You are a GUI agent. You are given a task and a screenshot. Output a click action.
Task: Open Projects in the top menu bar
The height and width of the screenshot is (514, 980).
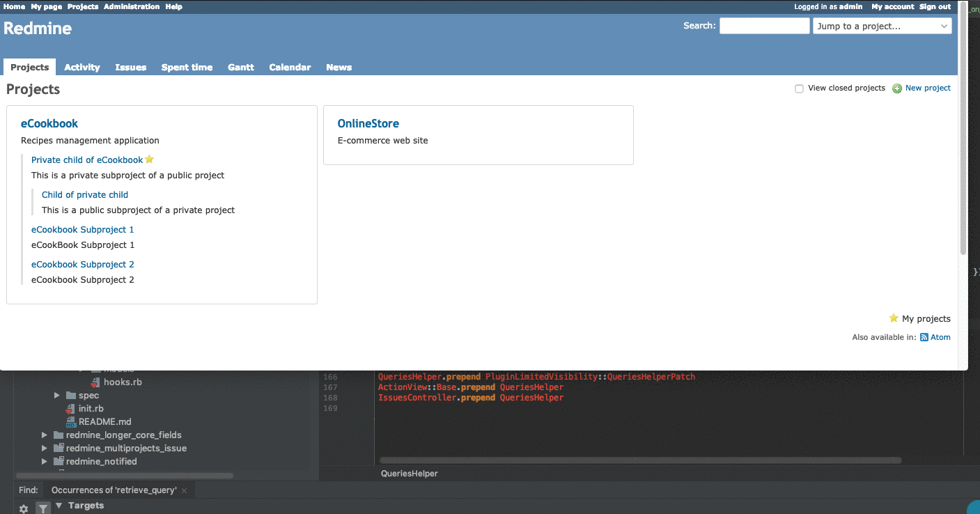83,6
